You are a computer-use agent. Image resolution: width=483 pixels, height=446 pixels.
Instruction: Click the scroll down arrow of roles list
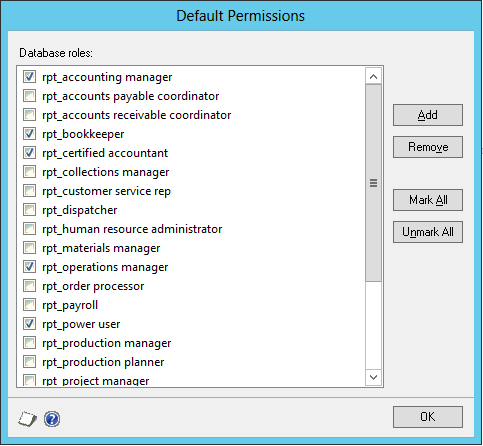click(x=373, y=377)
